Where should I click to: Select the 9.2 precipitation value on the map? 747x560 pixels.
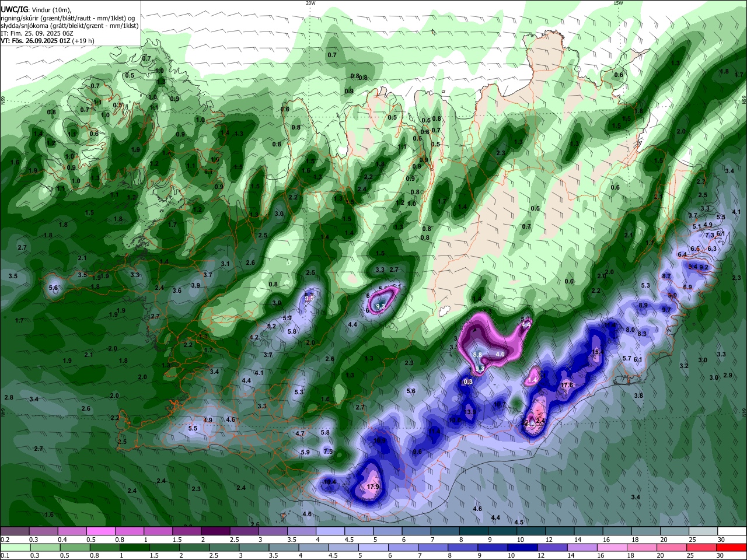pos(704,267)
